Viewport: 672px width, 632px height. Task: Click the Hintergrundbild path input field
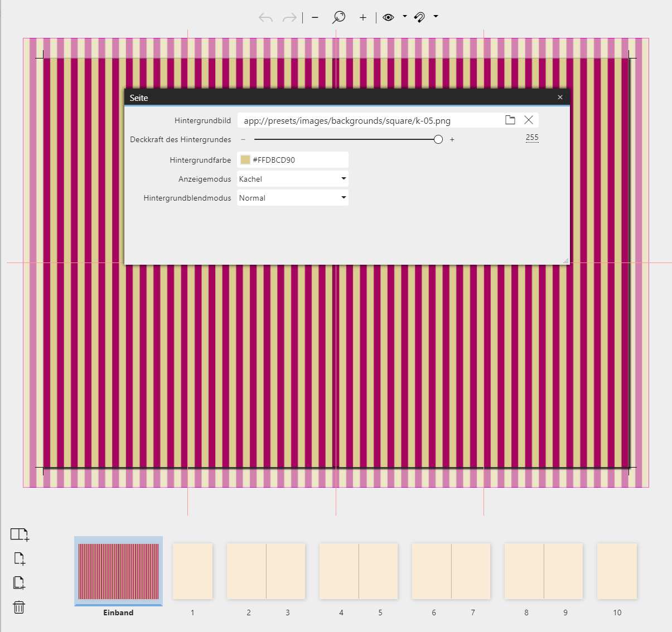pyautogui.click(x=368, y=120)
